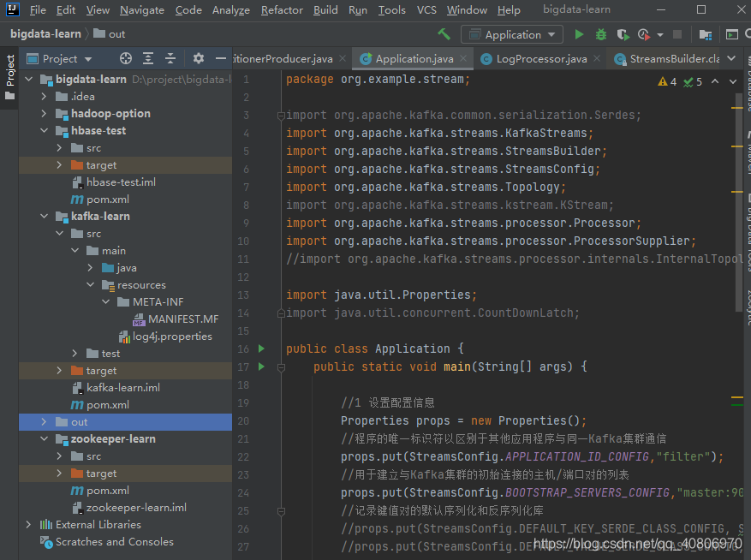751x560 pixels.
Task: Click the Build project hammer icon
Action: pos(444,34)
